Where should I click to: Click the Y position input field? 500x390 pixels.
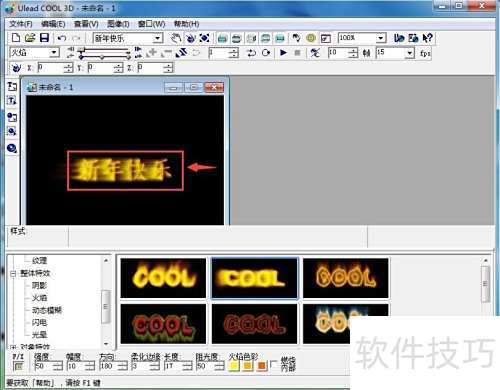click(101, 68)
